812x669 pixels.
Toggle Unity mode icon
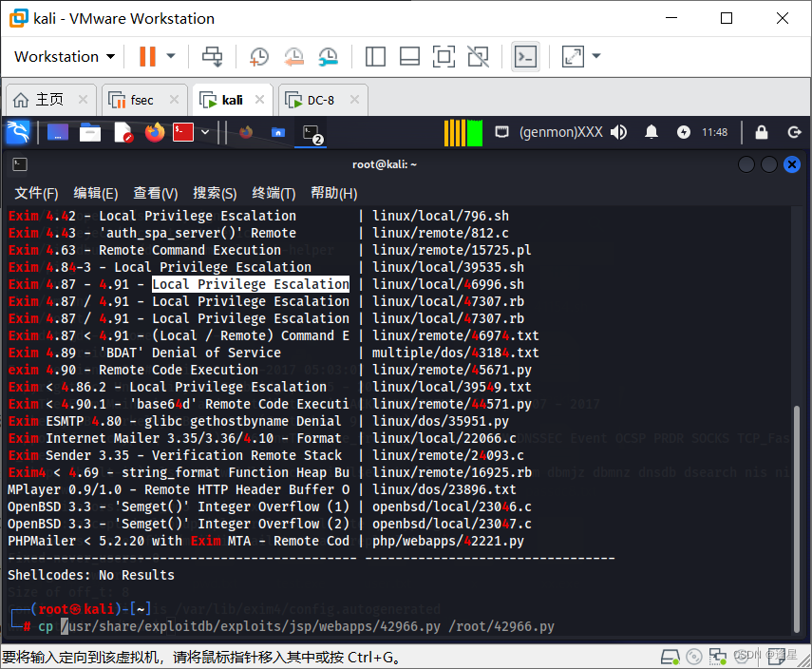click(x=478, y=56)
